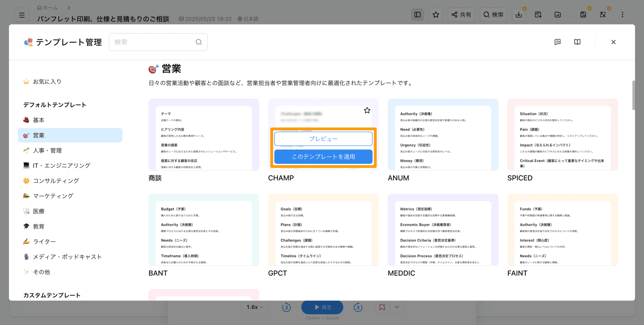
Task: Click the rewind 3 seconds icon
Action: (x=286, y=307)
